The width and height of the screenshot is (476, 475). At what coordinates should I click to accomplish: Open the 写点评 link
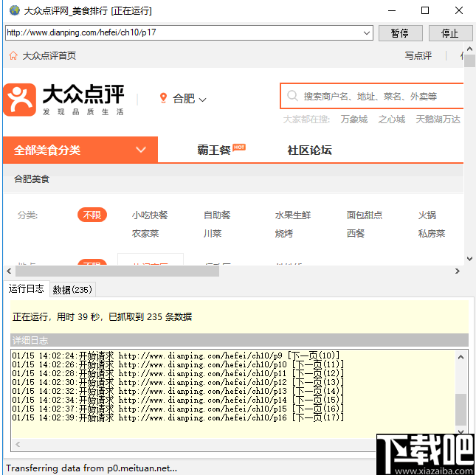[418, 55]
